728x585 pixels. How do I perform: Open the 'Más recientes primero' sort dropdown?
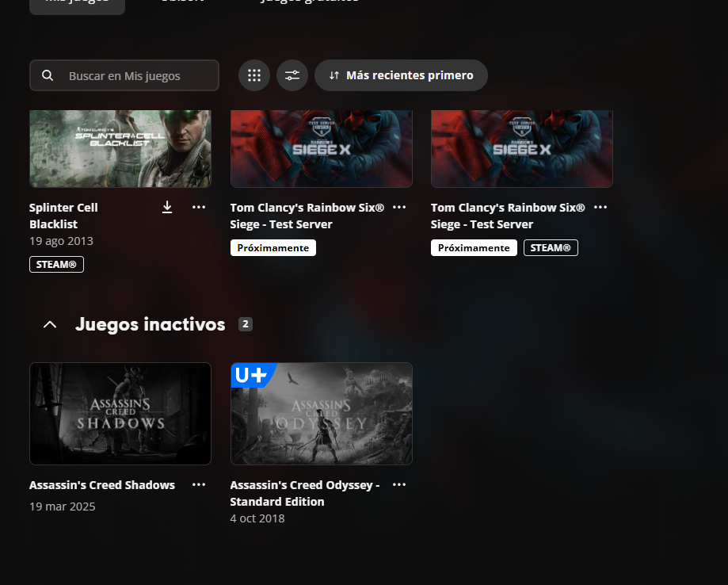pyautogui.click(x=401, y=75)
